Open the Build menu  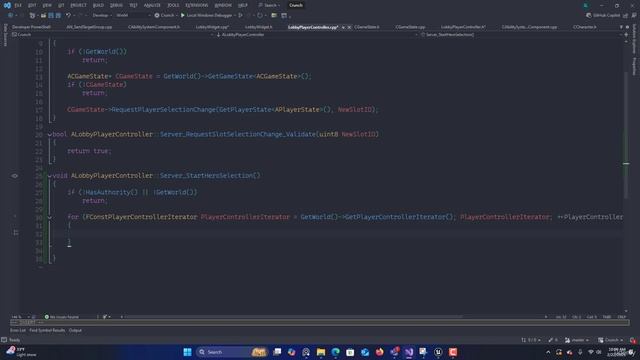[98, 5]
